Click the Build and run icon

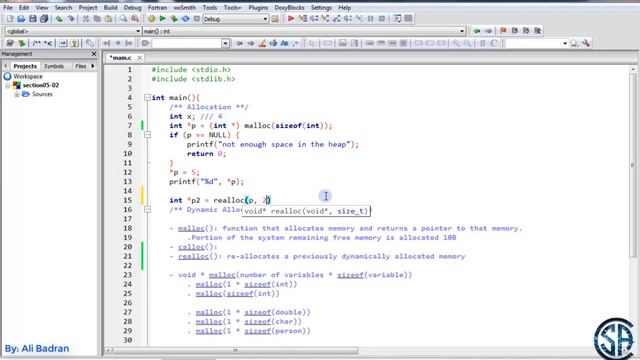[174, 19]
